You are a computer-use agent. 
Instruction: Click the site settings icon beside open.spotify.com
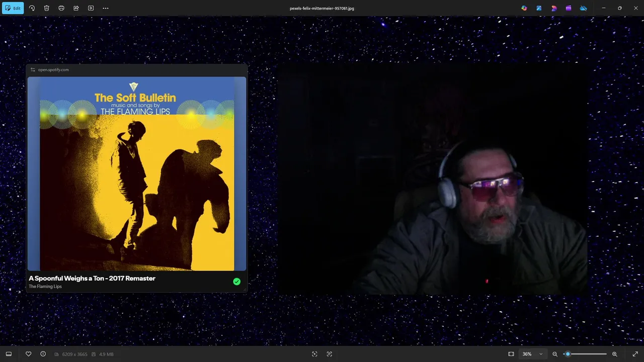pos(33,70)
